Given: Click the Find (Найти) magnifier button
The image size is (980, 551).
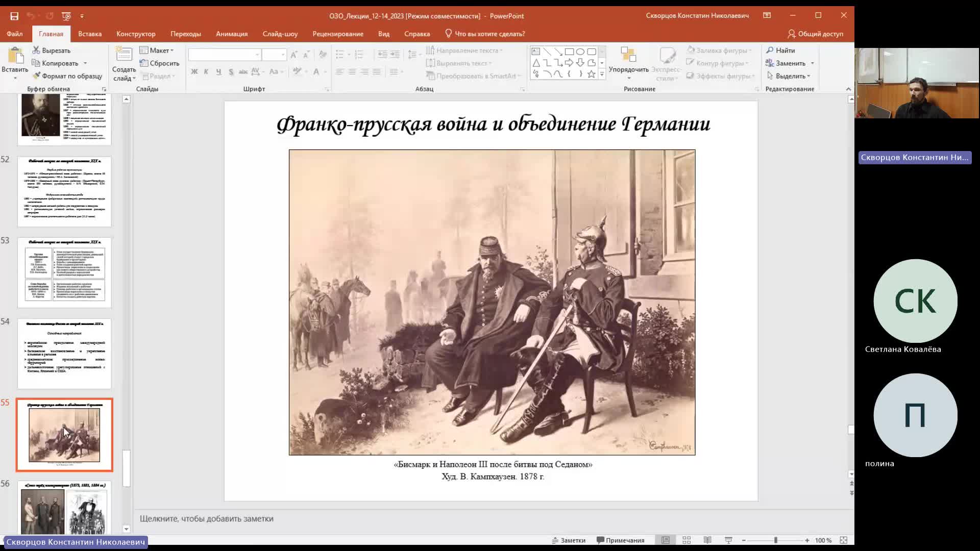Looking at the screenshot, I should tap(780, 50).
